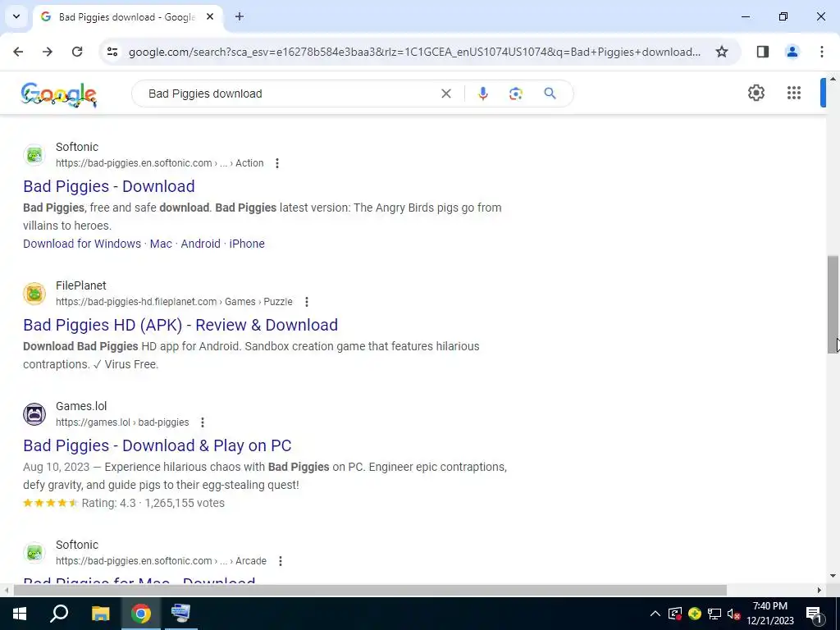
Task: Open a new tab with plus button
Action: coord(240,16)
